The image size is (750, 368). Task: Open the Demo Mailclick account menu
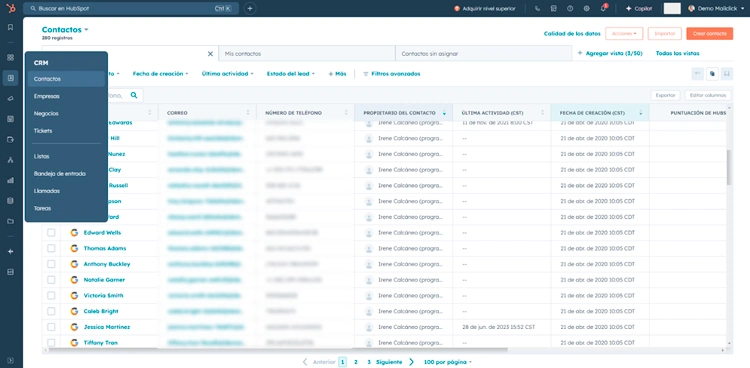[716, 9]
